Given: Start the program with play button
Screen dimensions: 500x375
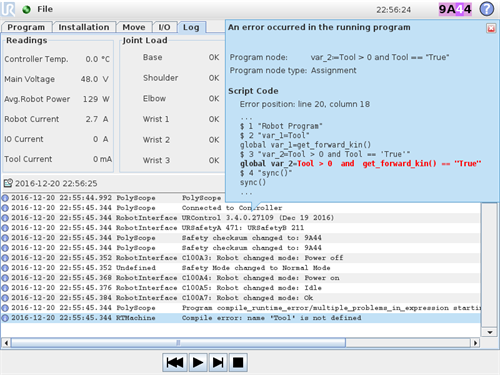Looking at the screenshot, I should pyautogui.click(x=198, y=362).
